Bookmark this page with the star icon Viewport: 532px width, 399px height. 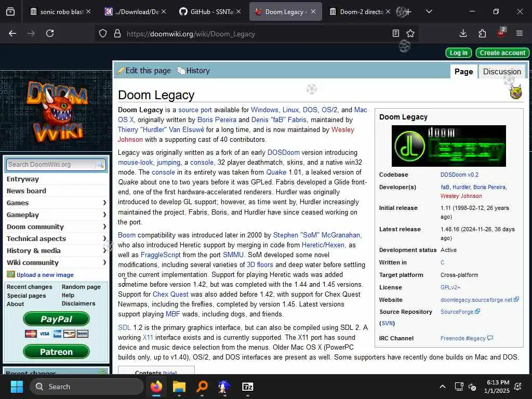point(410,33)
